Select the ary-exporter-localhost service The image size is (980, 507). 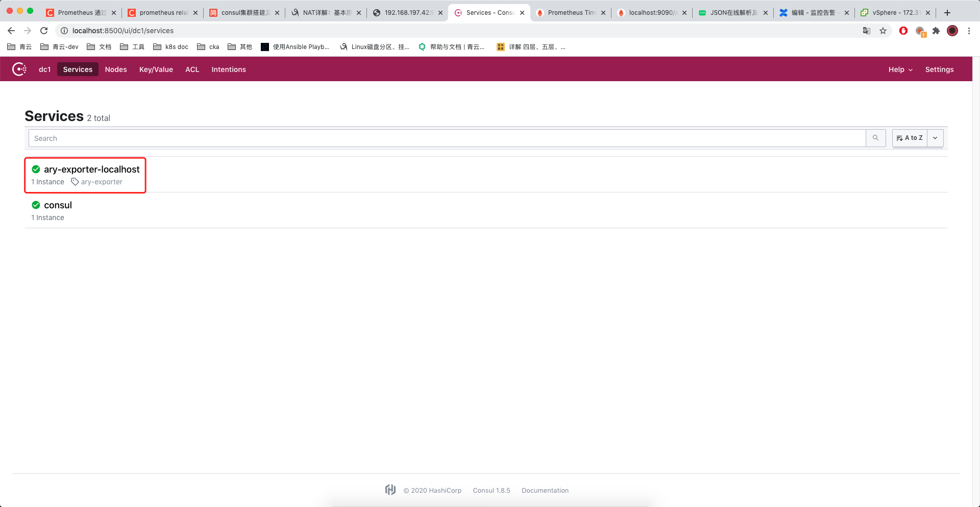click(92, 169)
